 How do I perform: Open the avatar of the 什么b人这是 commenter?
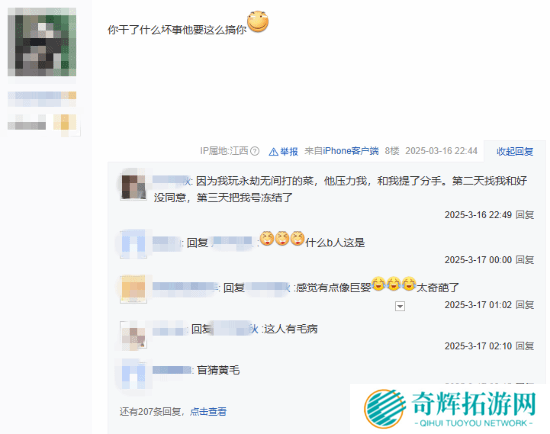pos(133,244)
